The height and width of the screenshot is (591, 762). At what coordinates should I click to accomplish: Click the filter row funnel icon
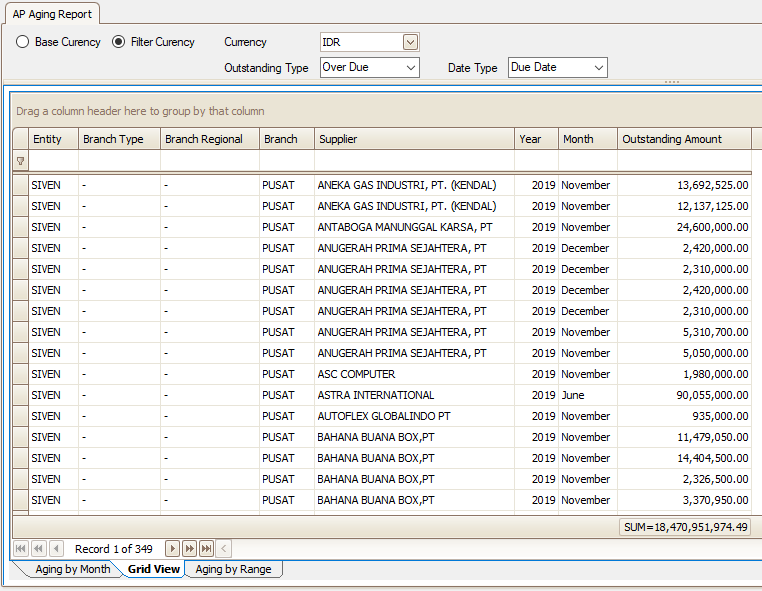point(20,161)
